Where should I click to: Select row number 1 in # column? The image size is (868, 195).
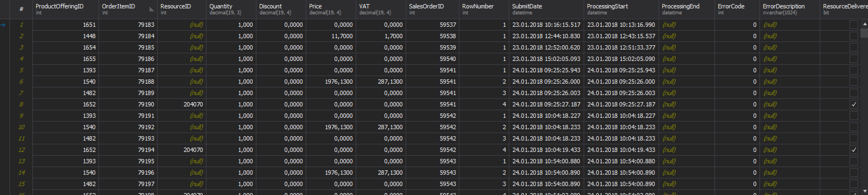(x=21, y=25)
